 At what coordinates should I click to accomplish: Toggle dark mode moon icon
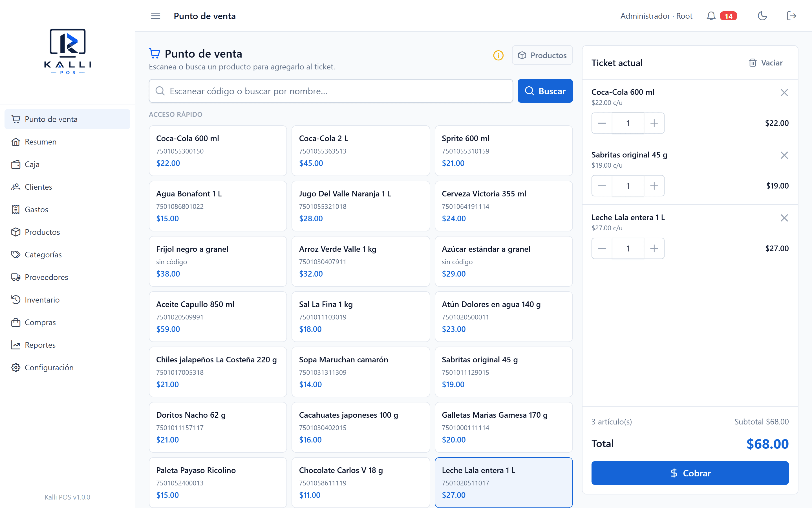762,16
